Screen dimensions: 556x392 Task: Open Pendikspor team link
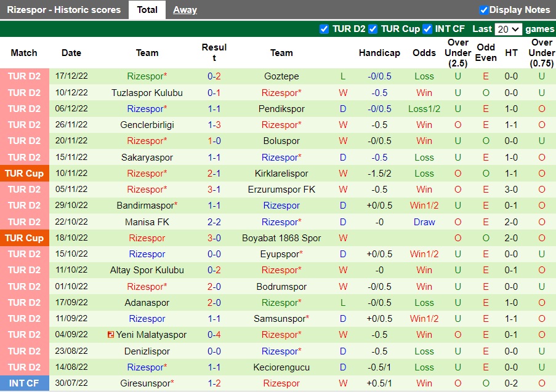(x=281, y=109)
